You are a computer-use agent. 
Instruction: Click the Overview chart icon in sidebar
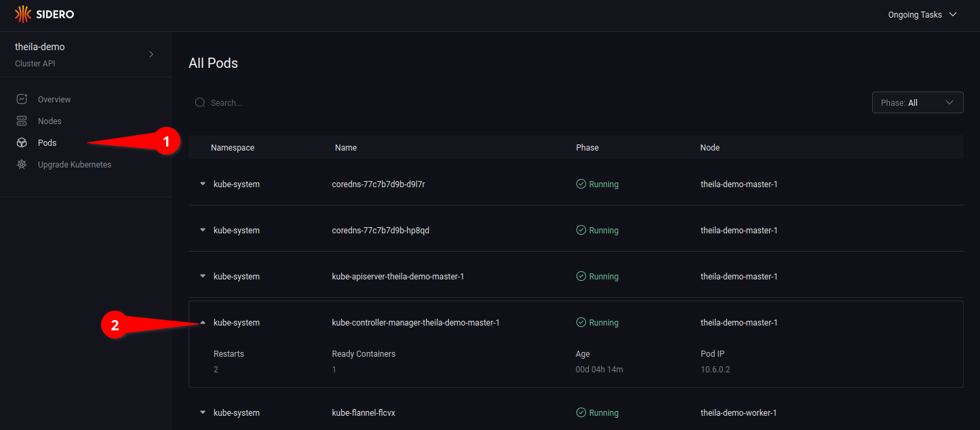[22, 100]
